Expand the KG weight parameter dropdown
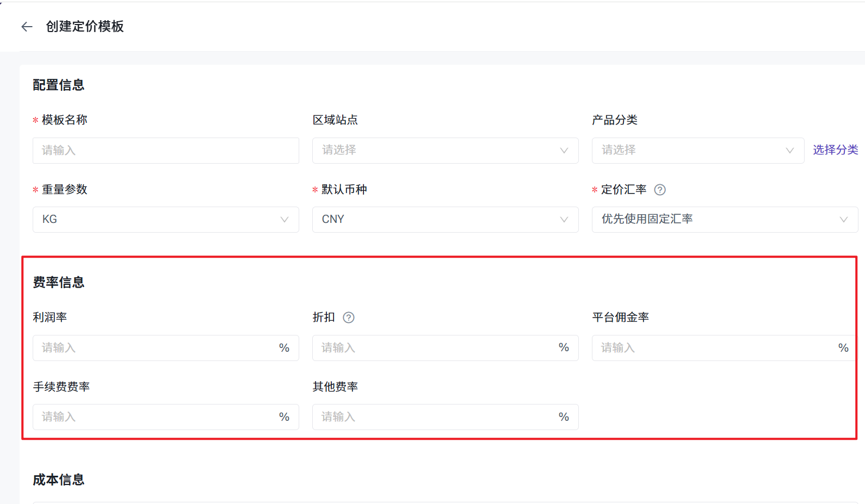This screenshot has height=504, width=865. [x=158, y=220]
